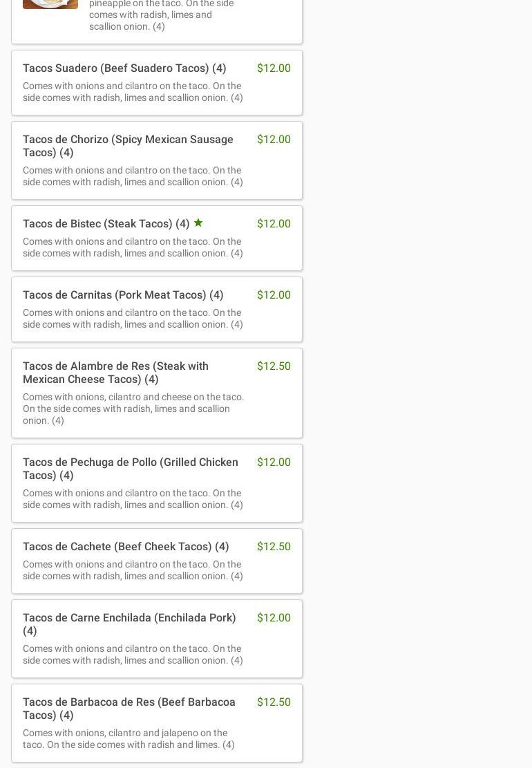
Task: Click the $12.00 price of Tacos de Chorizo
Action: coord(274,139)
